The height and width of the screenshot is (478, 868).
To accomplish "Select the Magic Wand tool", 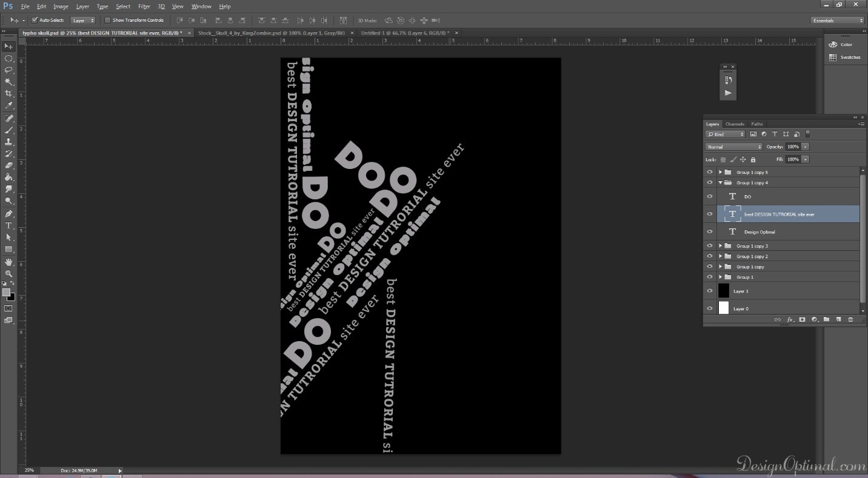I will tap(8, 82).
